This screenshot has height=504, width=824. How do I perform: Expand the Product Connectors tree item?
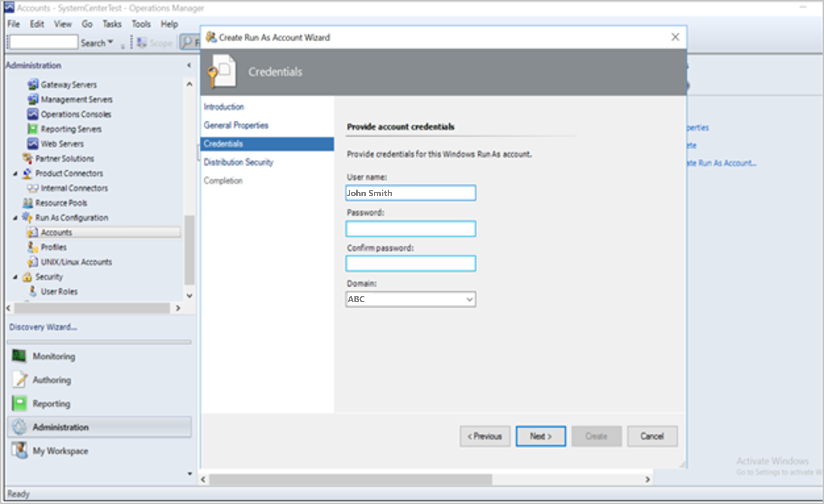tap(17, 174)
